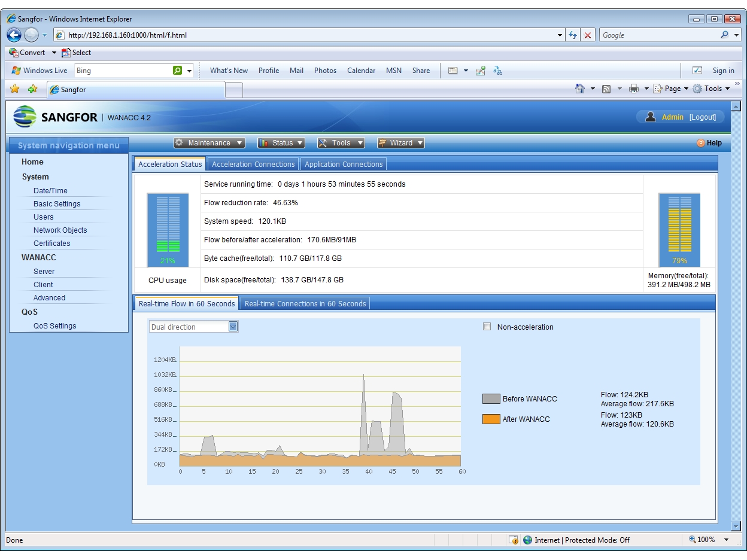Click the orange Help icon

[700, 143]
